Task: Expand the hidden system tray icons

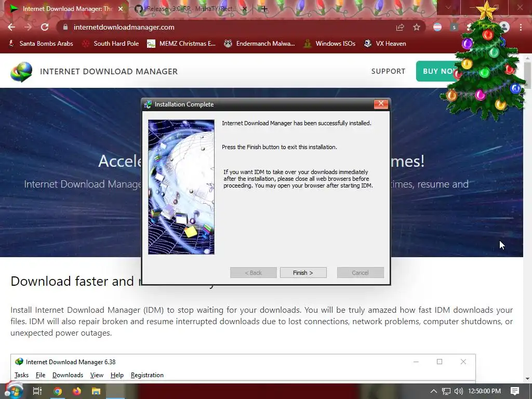Action: (x=433, y=391)
